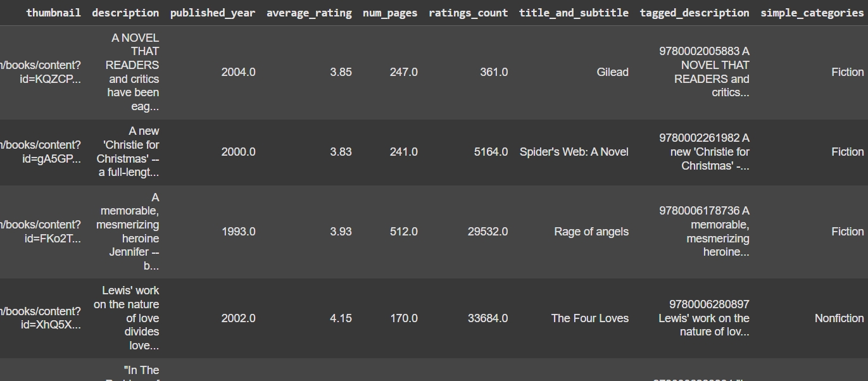Viewport: 868px width, 381px height.
Task: Click page count 512.0
Action: 404,232
